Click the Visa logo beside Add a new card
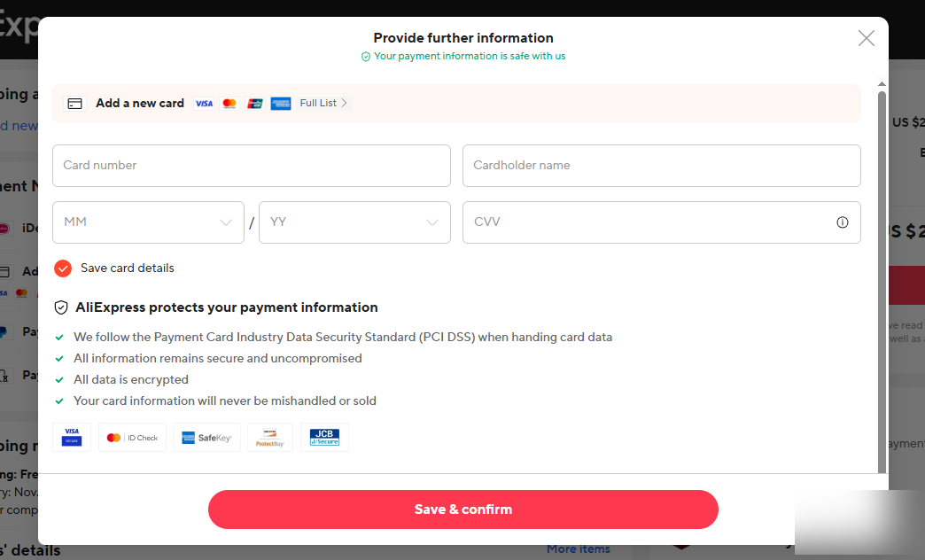Viewport: 925px width, 560px height. (x=204, y=104)
